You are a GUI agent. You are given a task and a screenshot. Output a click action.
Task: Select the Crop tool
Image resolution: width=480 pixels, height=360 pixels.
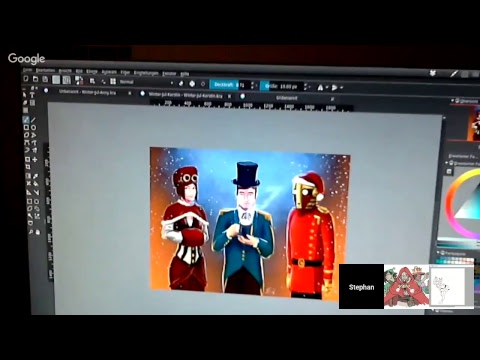[x=28, y=167]
